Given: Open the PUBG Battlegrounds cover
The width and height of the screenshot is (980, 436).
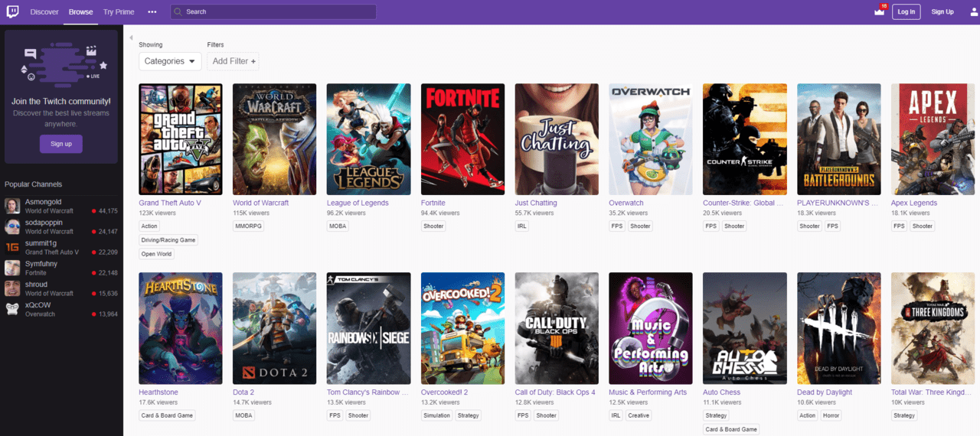Looking at the screenshot, I should (839, 139).
